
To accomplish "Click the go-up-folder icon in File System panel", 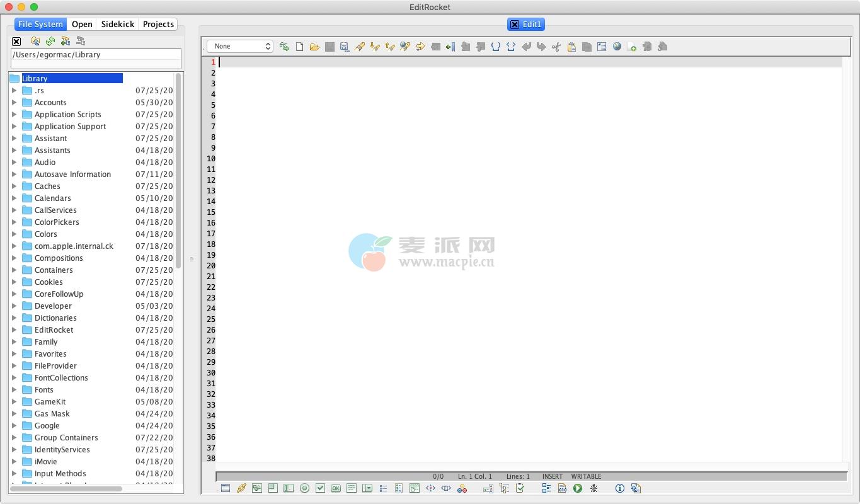I will click(x=35, y=41).
